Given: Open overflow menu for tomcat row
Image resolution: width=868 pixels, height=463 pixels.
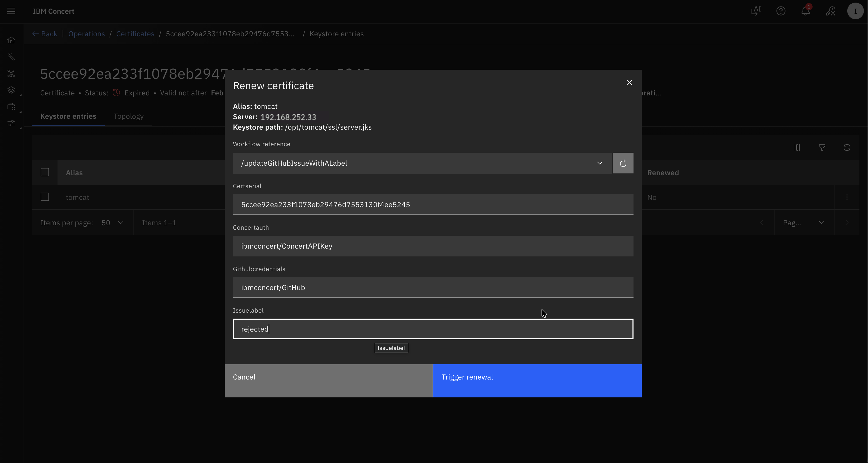Looking at the screenshot, I should coord(847,197).
